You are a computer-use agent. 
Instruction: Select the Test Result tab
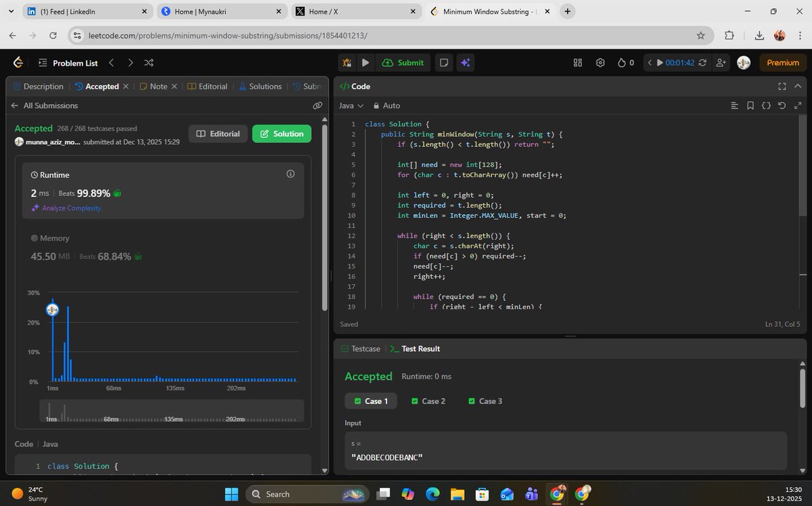415,348
